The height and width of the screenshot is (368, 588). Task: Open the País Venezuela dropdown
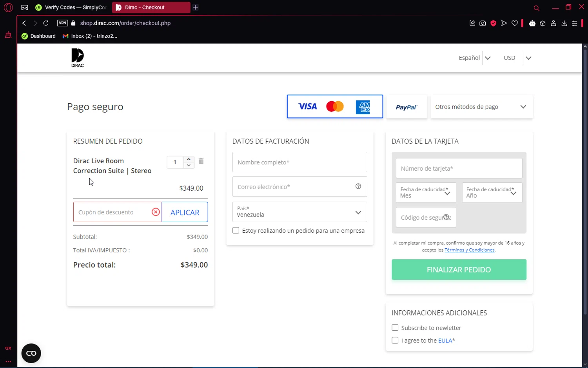click(299, 212)
